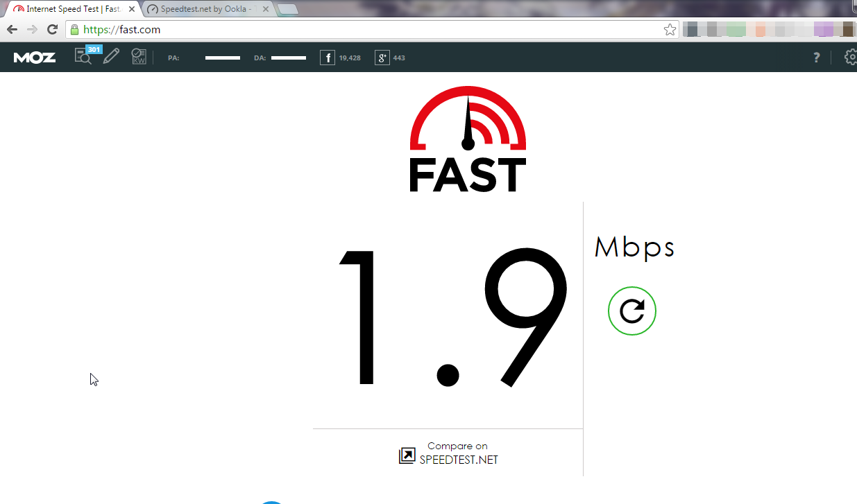857x504 pixels.
Task: Reload the page using browser refresh button
Action: 52,29
